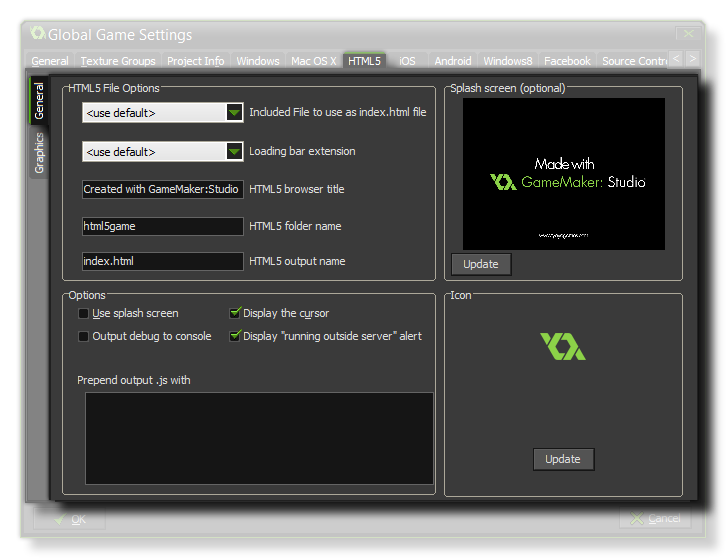This screenshot has height=558, width=726.
Task: Disable the "running outside server" alert checkbox
Action: pos(235,337)
